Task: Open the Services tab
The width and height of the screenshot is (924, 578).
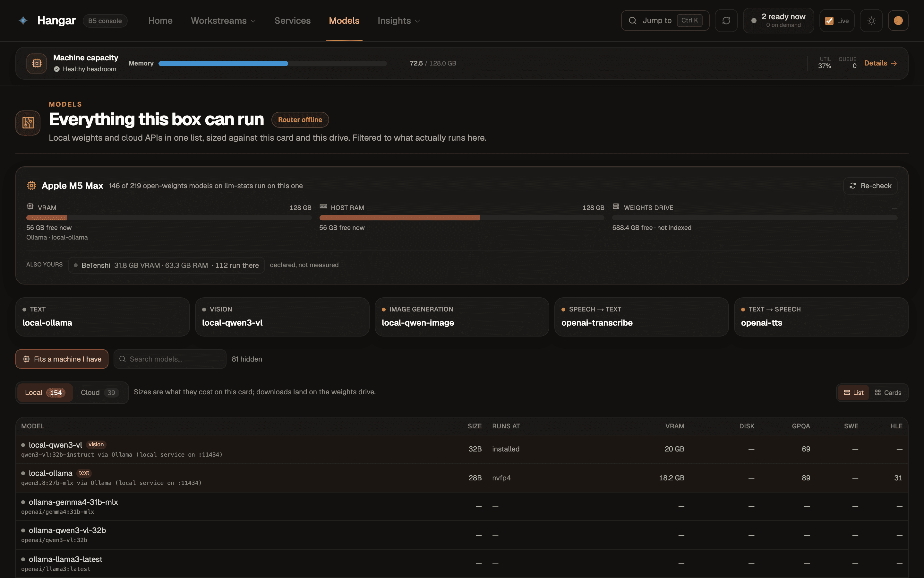Action: point(293,21)
